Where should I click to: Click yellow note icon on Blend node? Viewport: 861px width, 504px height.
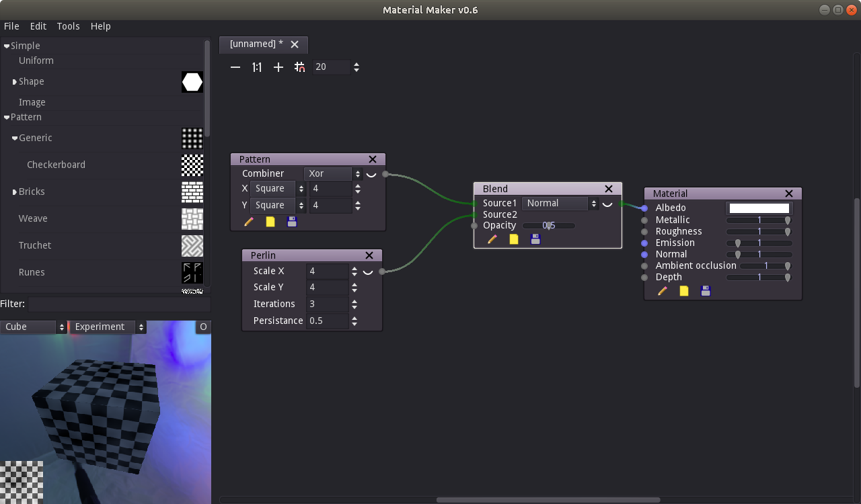[514, 239]
